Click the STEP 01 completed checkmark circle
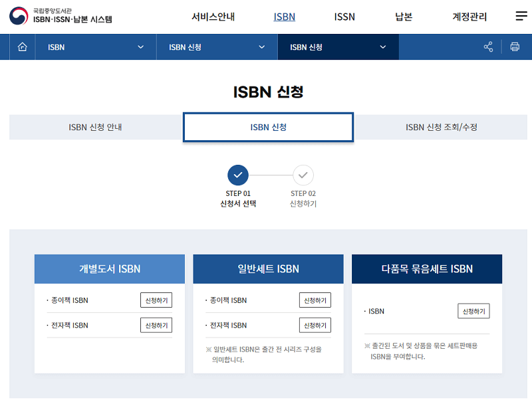The image size is (532, 404). (237, 175)
